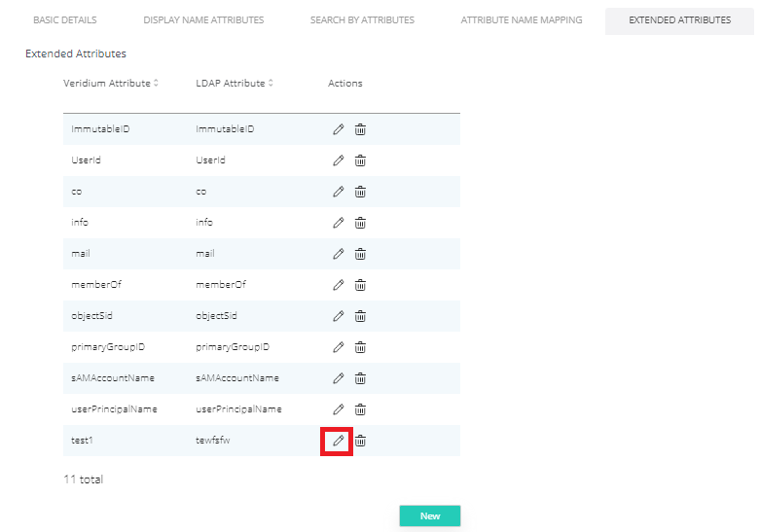The image size is (759, 532).
Task: Edit the primaryGroupID attribute
Action: [x=339, y=347]
